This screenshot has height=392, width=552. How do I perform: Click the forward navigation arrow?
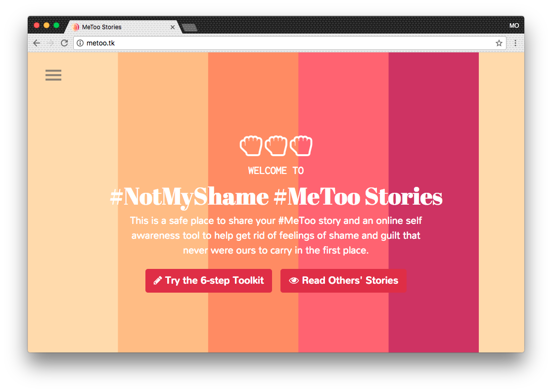point(50,43)
